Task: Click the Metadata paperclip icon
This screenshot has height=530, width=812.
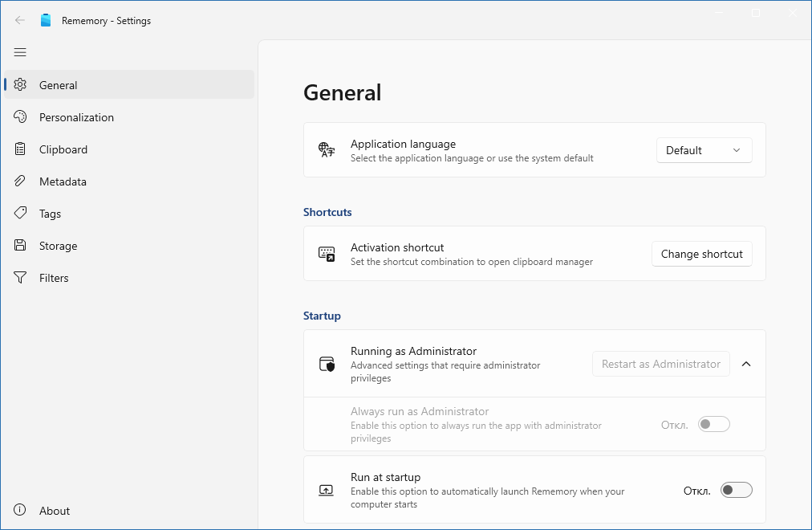Action: 21,181
